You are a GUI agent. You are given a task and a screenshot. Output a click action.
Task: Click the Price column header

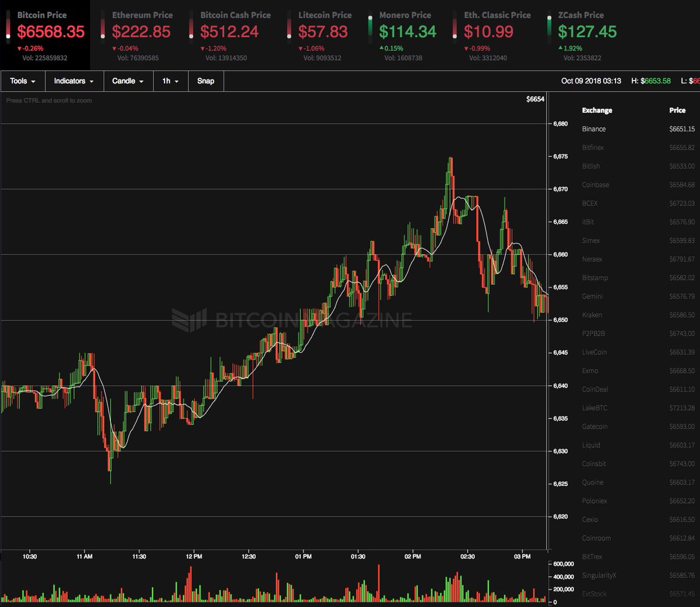pos(677,110)
